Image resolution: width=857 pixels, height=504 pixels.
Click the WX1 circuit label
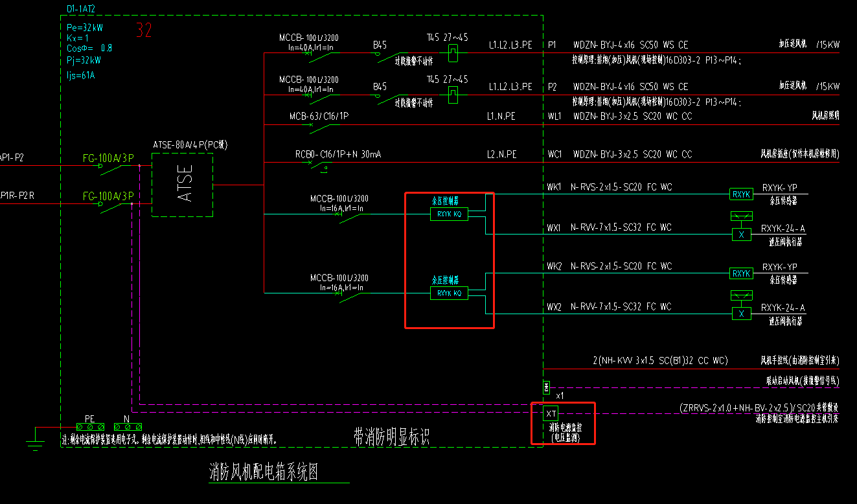point(554,227)
